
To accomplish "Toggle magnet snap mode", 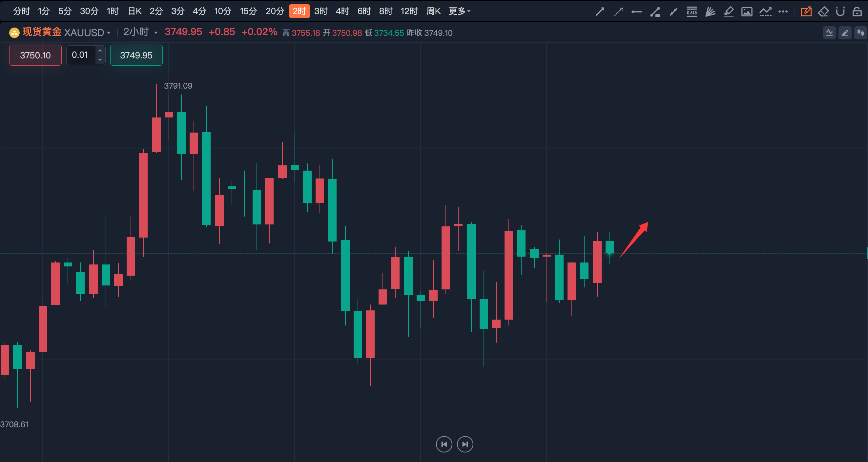I will coord(840,12).
